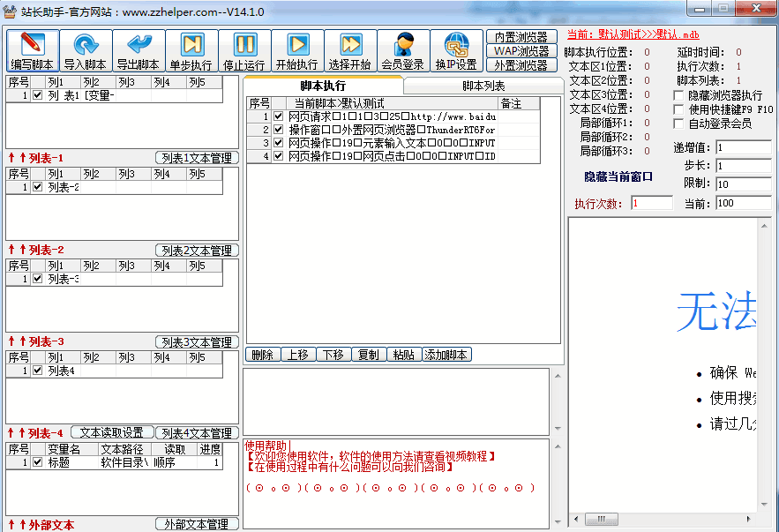Enable the 隐藏浏览器执行 checkbox
Screen dimensions: 779x532
click(x=679, y=95)
